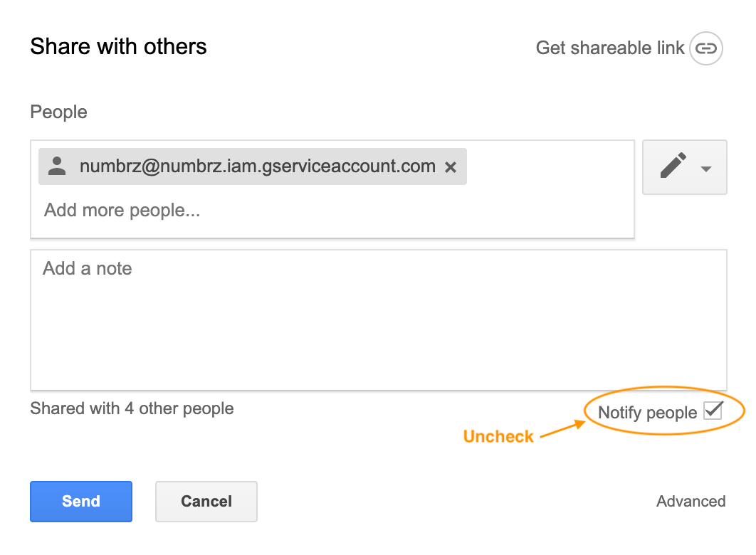Click the person avatar icon in the email chip
756x555 pixels.
pos(57,166)
